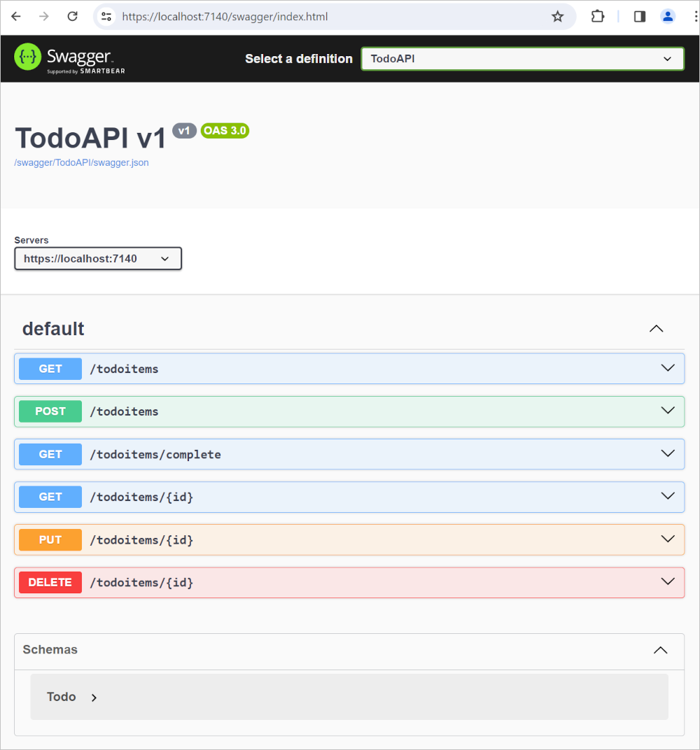700x750 pixels.
Task: Bookmark the page with the star icon
Action: (x=558, y=16)
